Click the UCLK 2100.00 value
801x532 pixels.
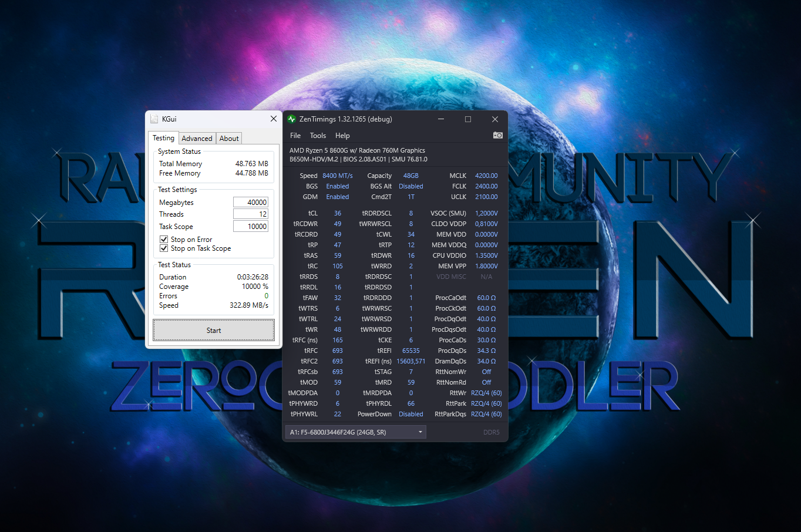(486, 197)
